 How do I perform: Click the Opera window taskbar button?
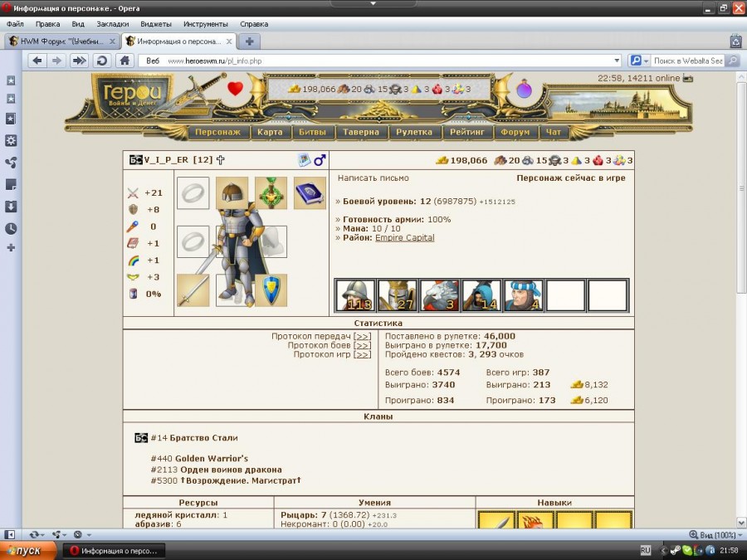point(114,551)
